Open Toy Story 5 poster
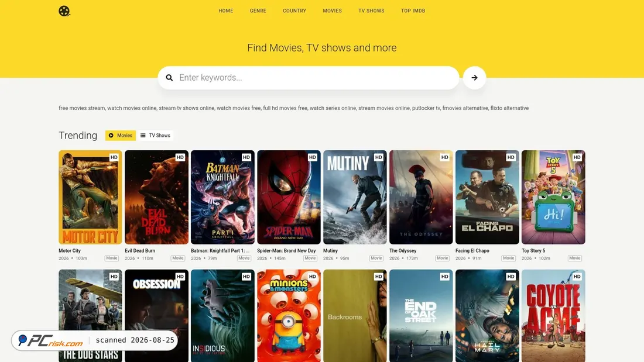This screenshot has height=362, width=644. click(x=553, y=197)
